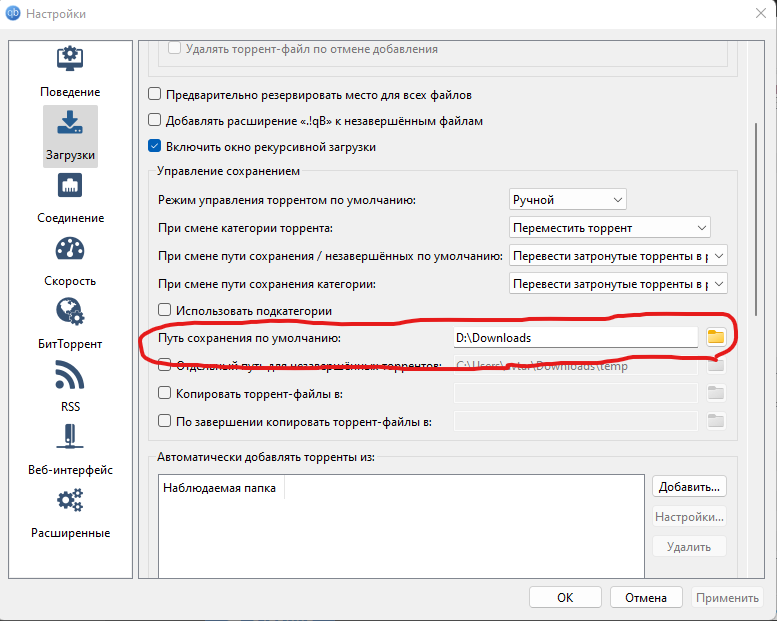Click the Наблюдаемая папка column header
The image size is (777, 621).
(x=219, y=488)
